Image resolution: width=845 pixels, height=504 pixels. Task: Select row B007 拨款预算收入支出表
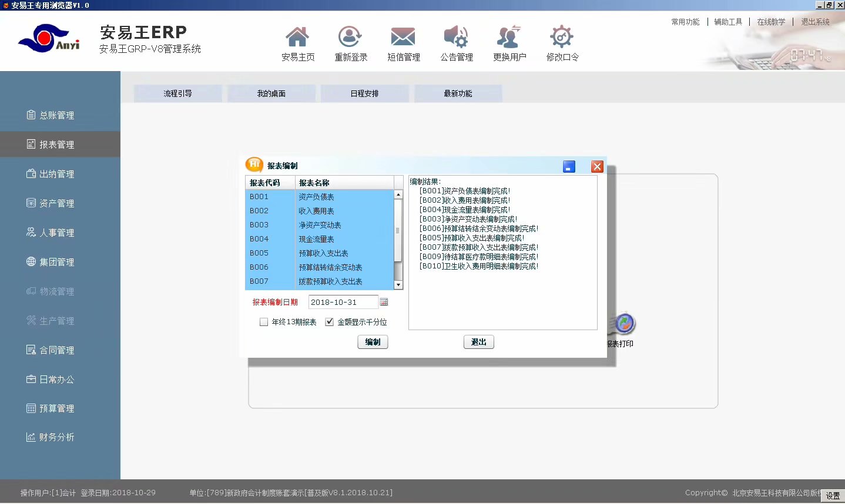coord(319,281)
